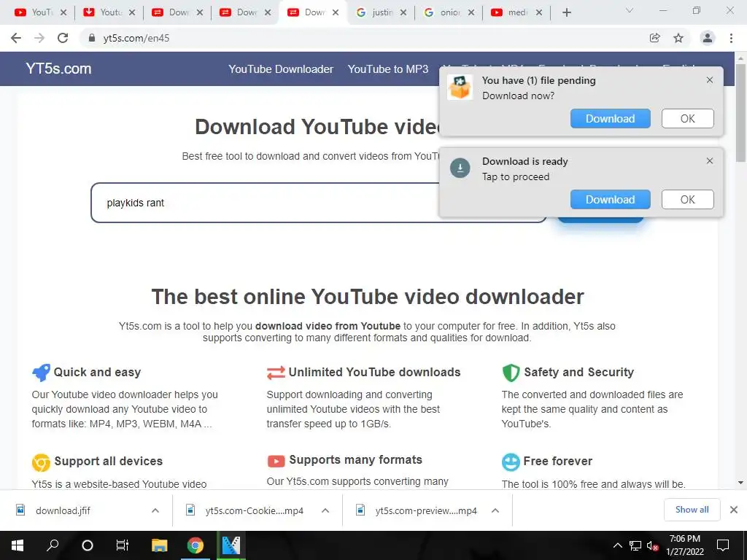Viewport: 747px width, 560px height.
Task: Open a new tab with plus button
Action: point(566,12)
